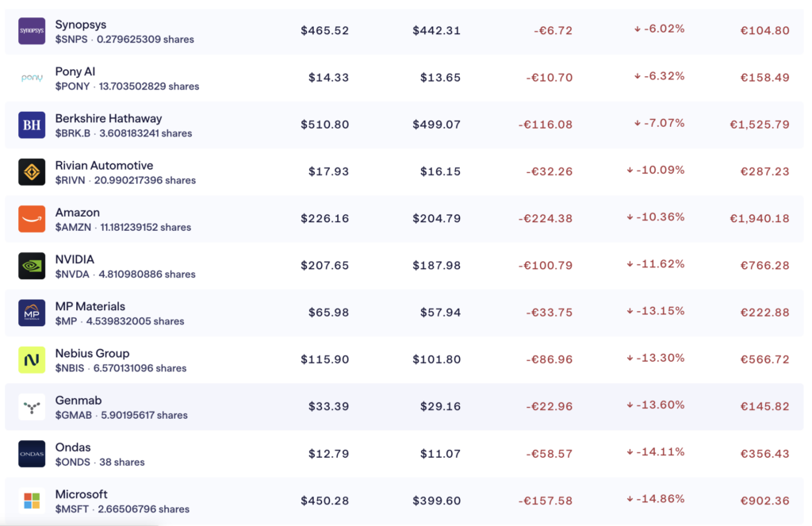This screenshot has width=812, height=526.
Task: Click Ondas total value €356.43
Action: 764,453
